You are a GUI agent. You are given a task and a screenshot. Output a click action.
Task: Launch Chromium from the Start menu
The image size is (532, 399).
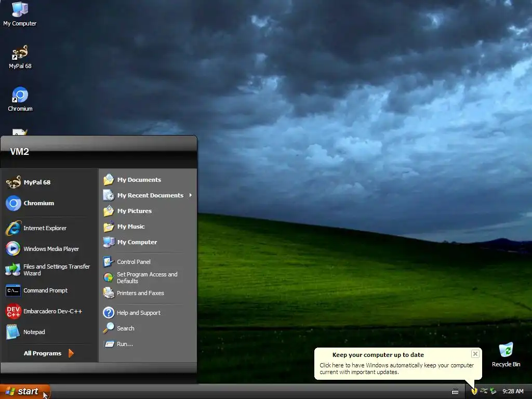[49, 203]
